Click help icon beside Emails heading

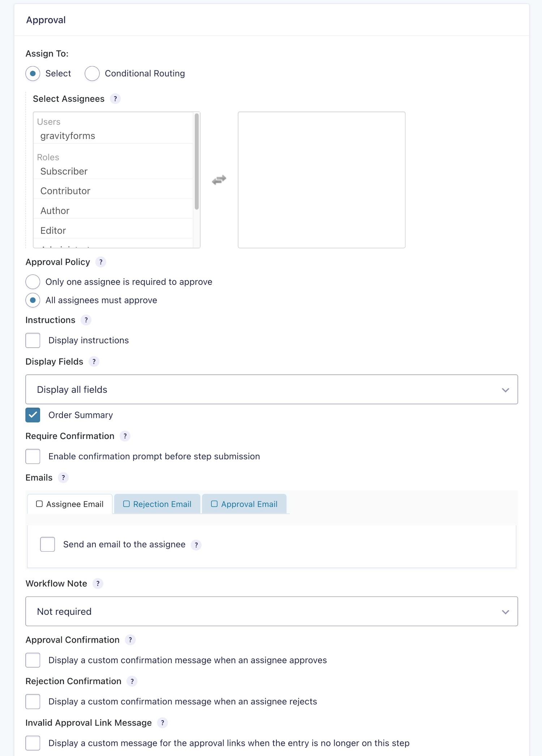[x=63, y=478]
